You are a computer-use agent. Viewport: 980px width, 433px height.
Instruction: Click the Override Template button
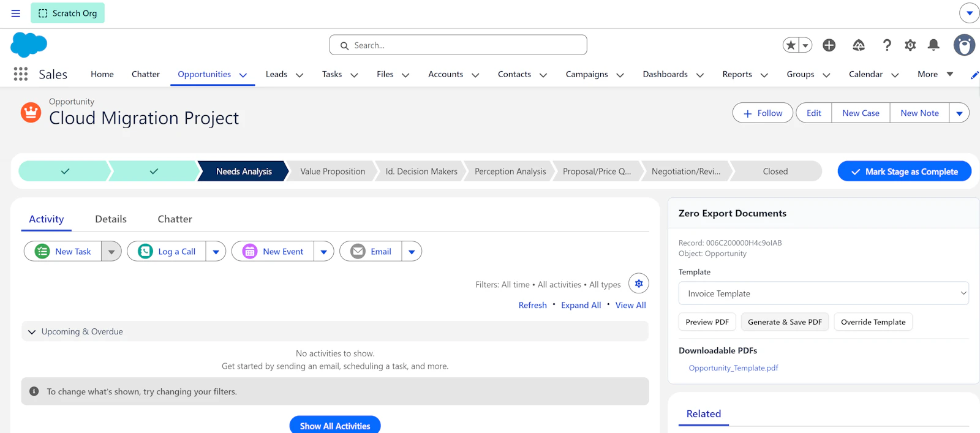coord(873,322)
